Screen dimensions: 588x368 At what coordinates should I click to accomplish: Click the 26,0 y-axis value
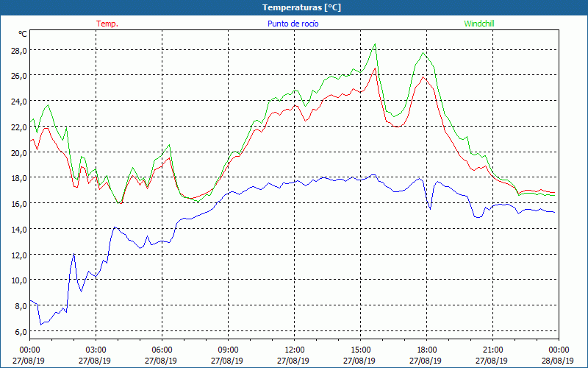19,76
